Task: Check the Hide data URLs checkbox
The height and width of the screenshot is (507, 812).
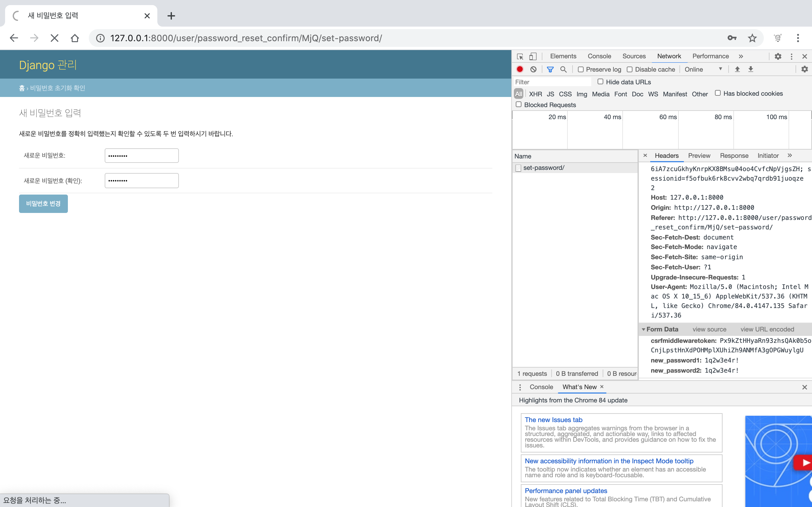Action: pos(600,81)
